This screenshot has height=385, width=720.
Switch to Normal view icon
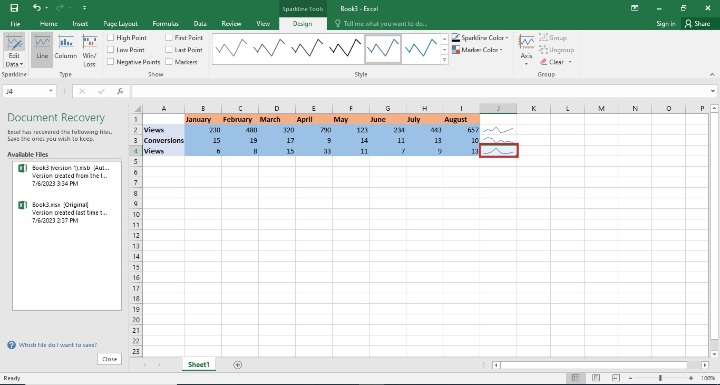click(575, 378)
